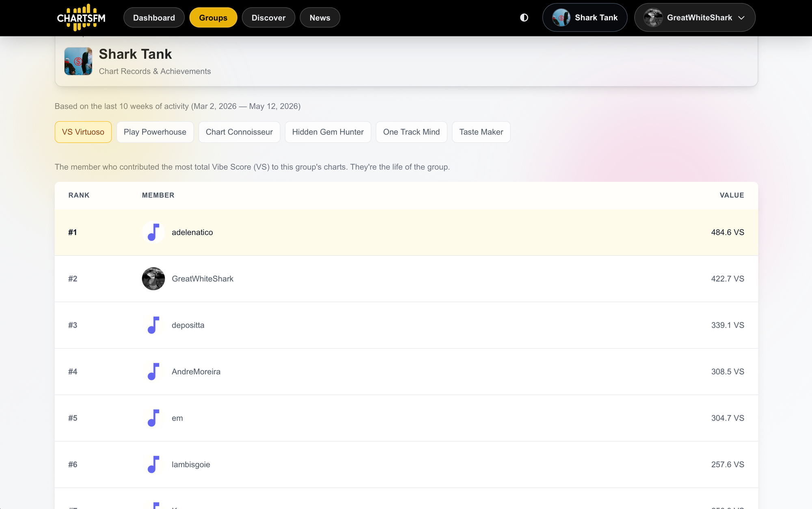Click the 484.6 VS value

click(728, 233)
